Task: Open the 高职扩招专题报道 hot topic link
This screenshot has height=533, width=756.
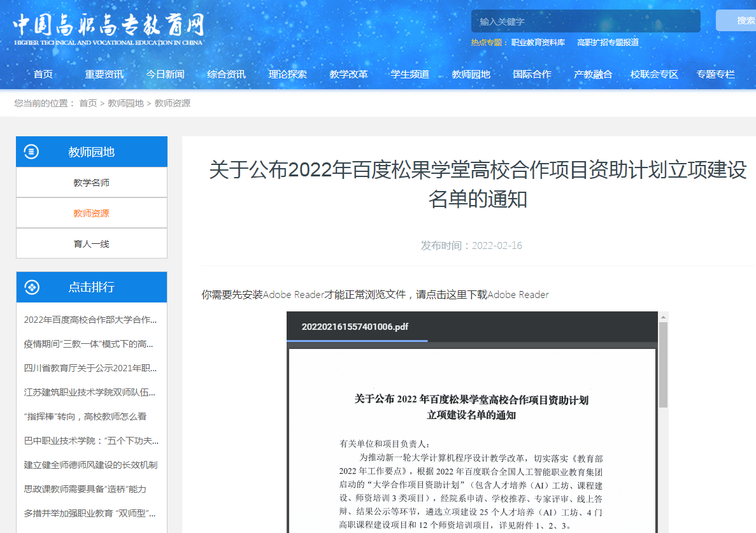Action: 608,43
